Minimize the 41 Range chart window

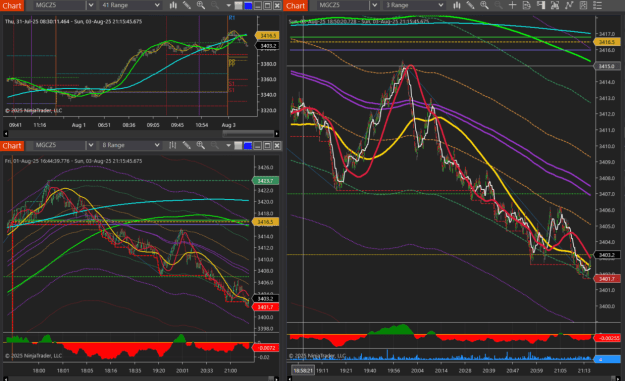(x=258, y=5)
